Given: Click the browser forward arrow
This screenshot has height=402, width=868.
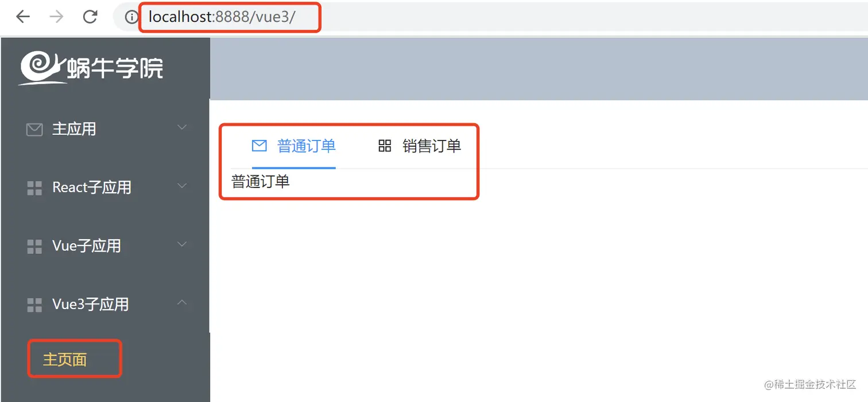Looking at the screenshot, I should coord(56,17).
